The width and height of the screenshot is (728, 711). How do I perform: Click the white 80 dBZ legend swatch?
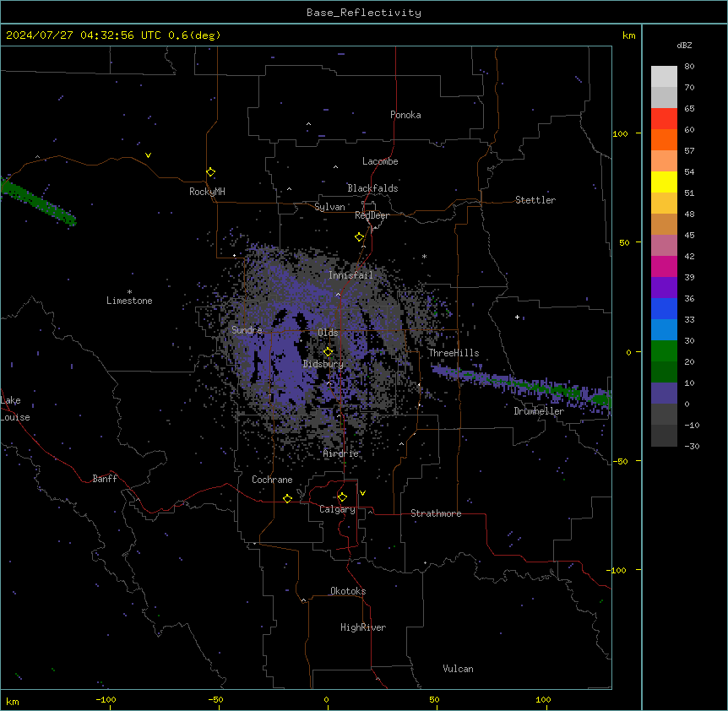664,77
